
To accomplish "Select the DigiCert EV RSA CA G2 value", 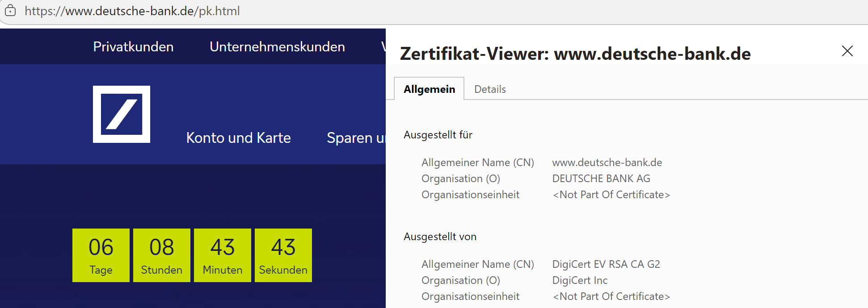I will point(606,264).
